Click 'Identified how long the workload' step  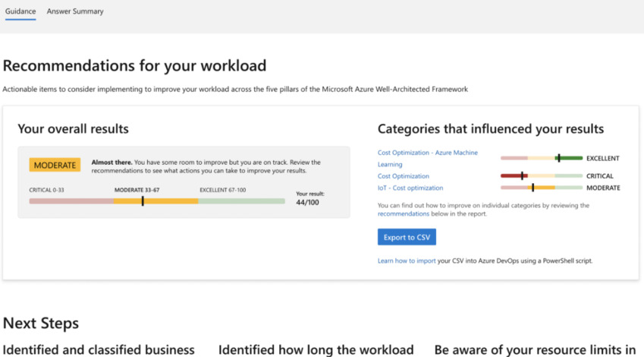pyautogui.click(x=316, y=349)
